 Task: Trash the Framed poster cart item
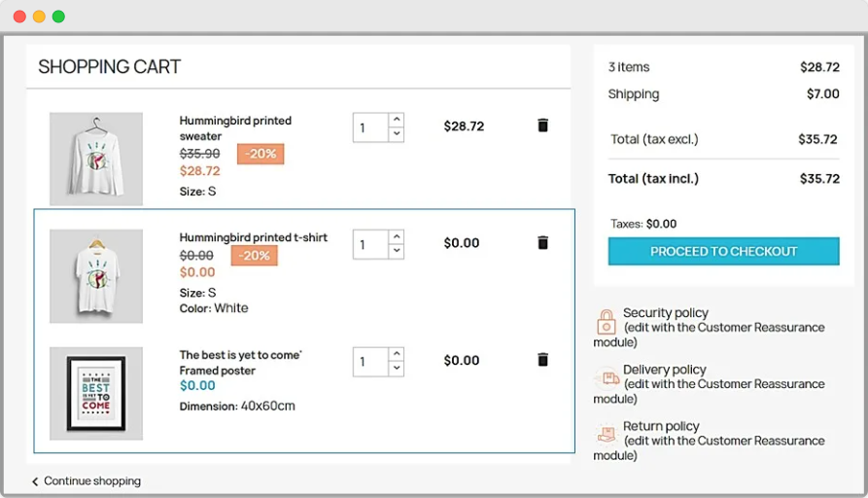(x=542, y=360)
